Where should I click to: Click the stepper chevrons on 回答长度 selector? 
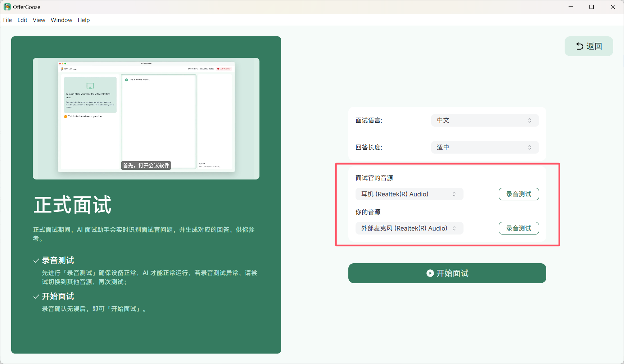pos(530,147)
